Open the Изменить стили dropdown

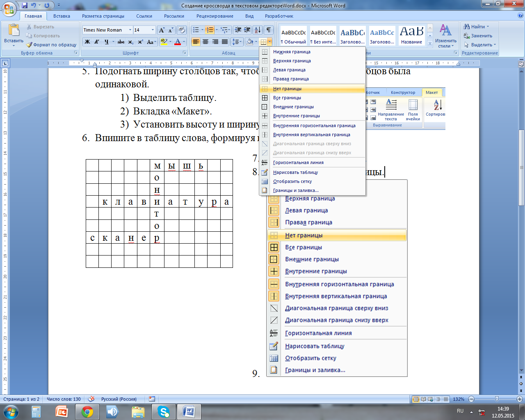(446, 37)
